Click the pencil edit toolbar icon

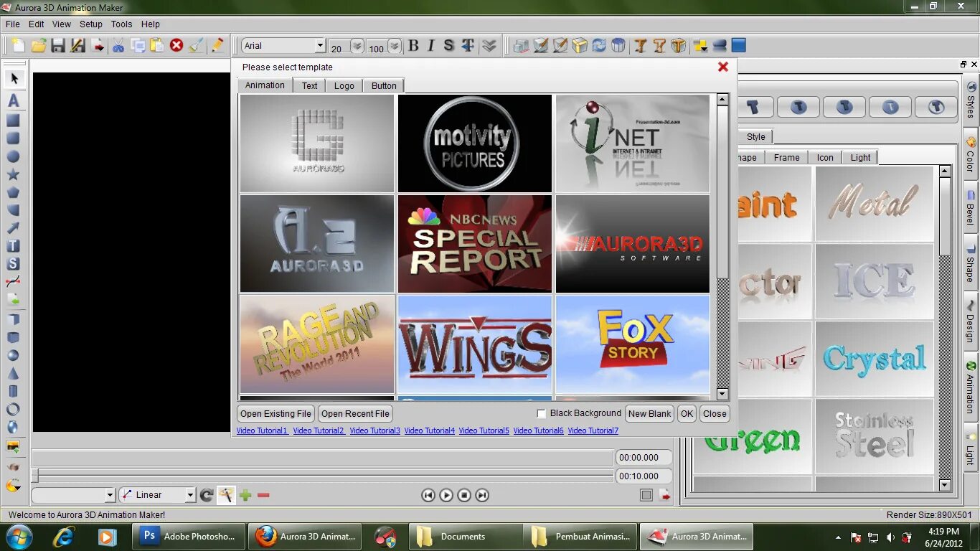coord(217,46)
